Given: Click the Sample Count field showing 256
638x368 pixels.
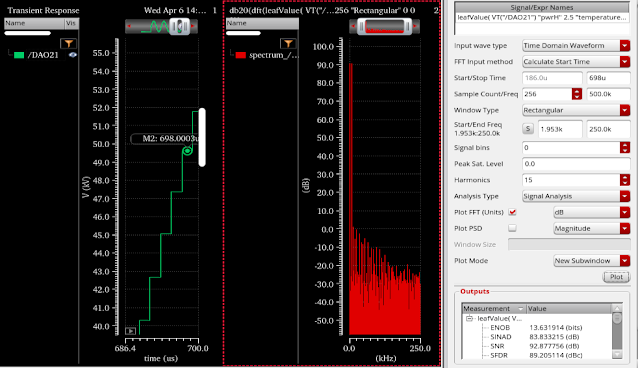Looking at the screenshot, I should tap(547, 94).
